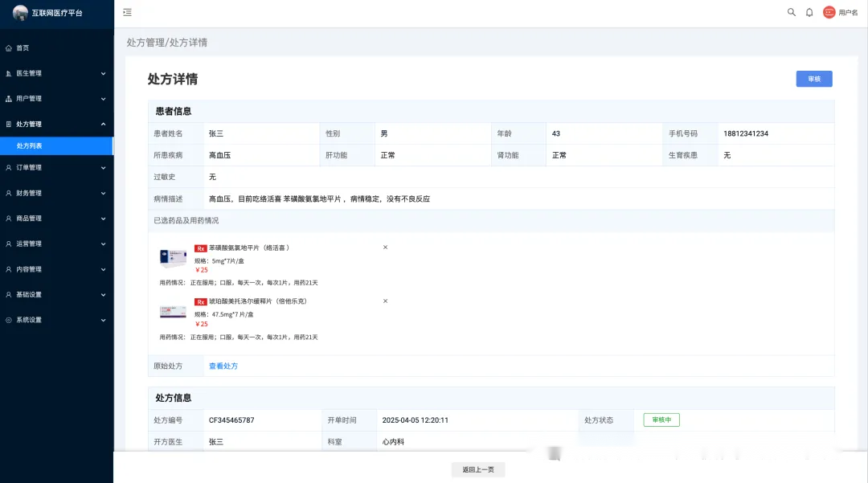868x483 pixels.
Task: Remove 苯磺酸氨氯地平片 with its X icon
Action: click(x=385, y=248)
